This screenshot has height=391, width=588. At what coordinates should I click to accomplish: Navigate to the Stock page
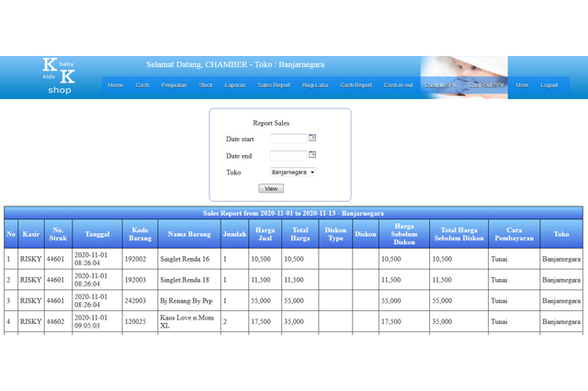pyautogui.click(x=206, y=85)
